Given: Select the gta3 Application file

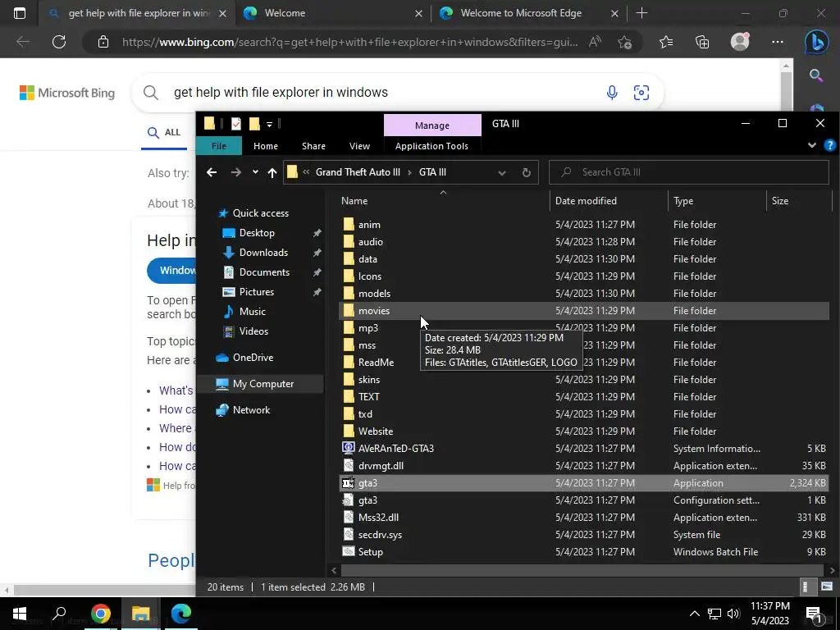Looking at the screenshot, I should pyautogui.click(x=584, y=482).
